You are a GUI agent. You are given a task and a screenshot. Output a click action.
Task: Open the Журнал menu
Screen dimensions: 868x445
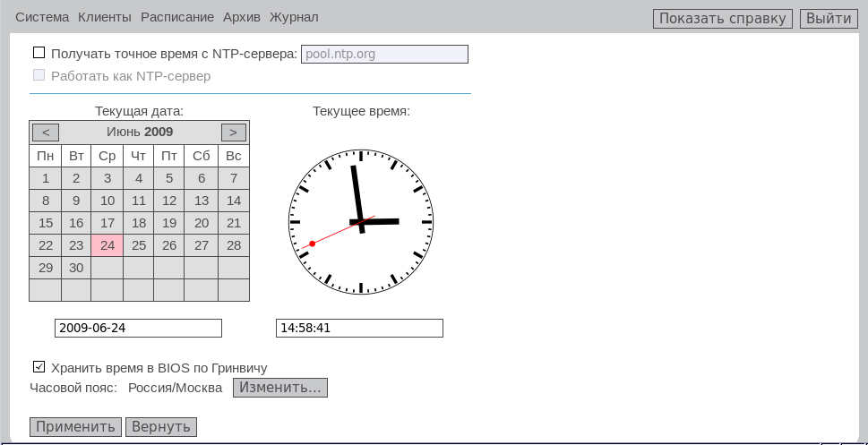point(294,17)
